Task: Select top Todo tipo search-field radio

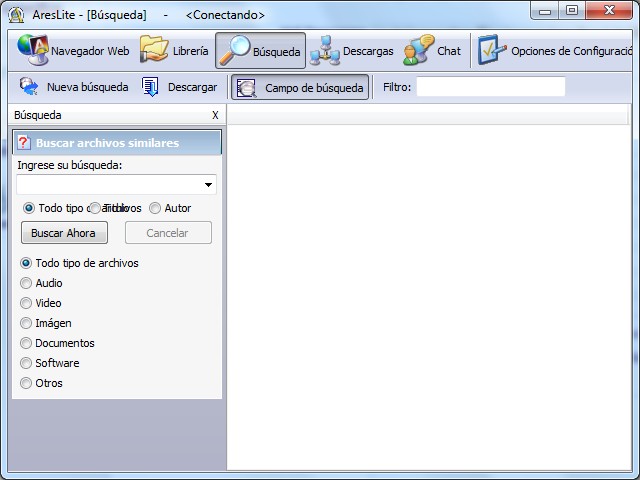Action: click(29, 208)
